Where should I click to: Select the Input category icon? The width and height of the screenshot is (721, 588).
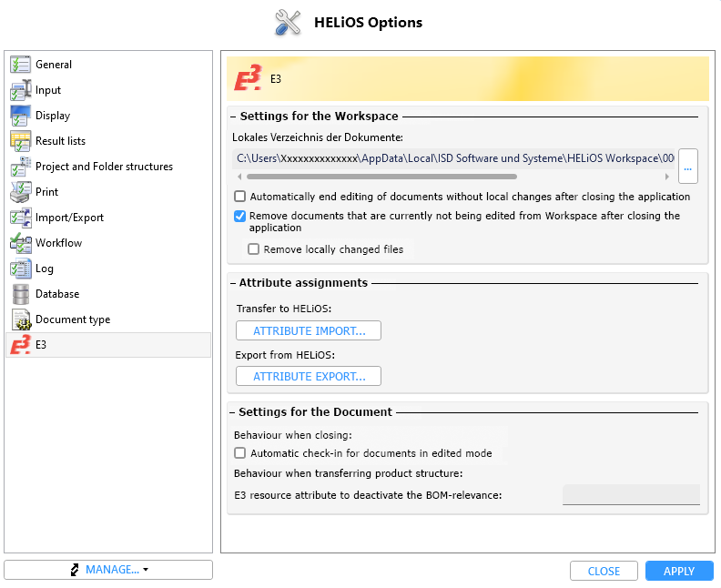(20, 90)
